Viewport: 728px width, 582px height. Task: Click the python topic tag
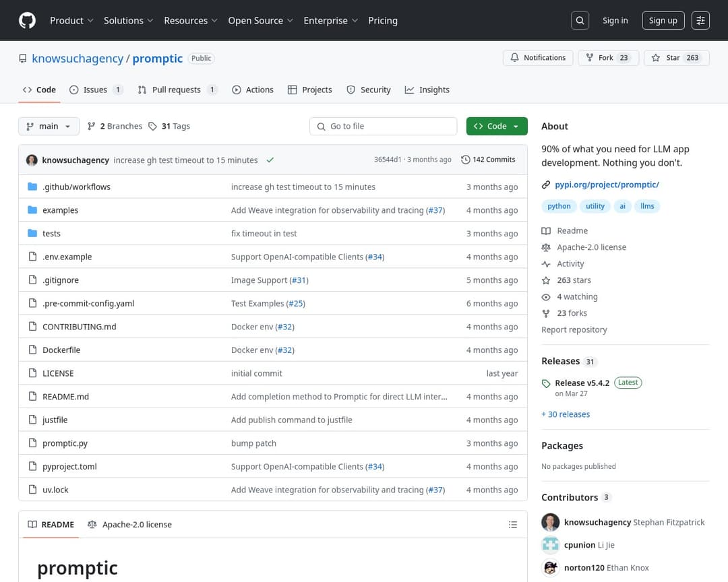(x=559, y=206)
